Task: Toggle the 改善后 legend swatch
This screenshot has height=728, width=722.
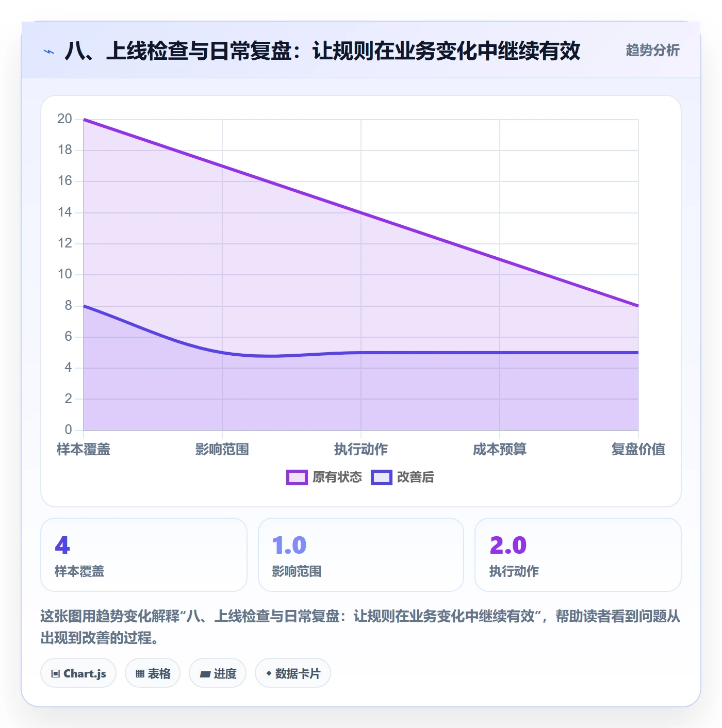Action: click(x=382, y=477)
